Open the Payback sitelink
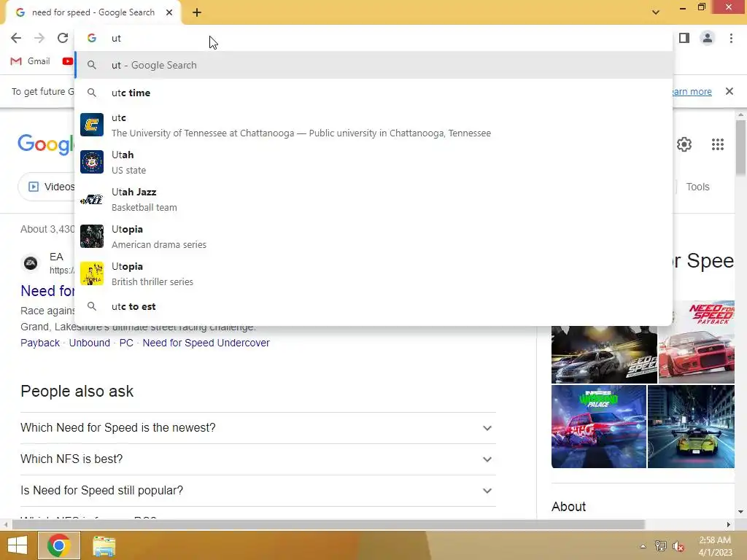Screen dimensions: 747x560 (x=40, y=343)
